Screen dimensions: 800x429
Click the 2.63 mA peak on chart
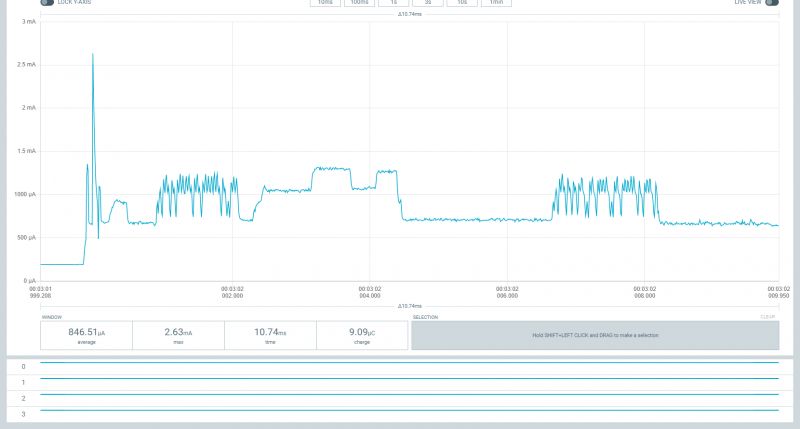93,55
